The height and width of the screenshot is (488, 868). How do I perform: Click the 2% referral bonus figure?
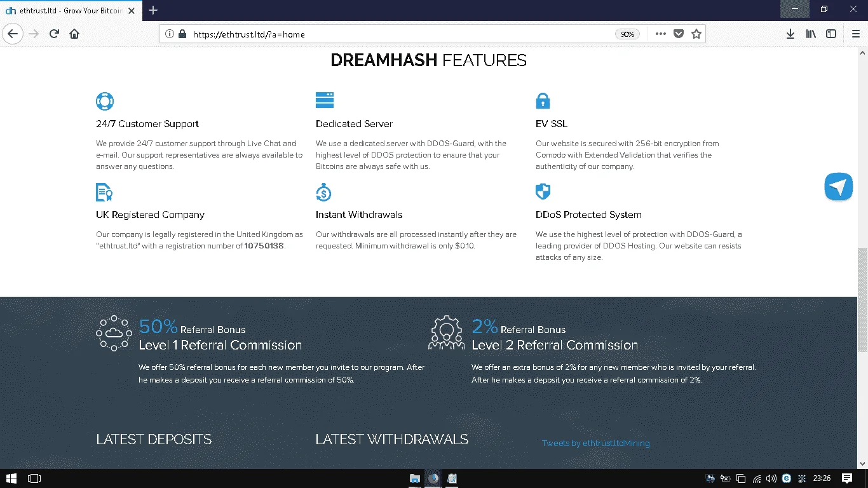coord(485,327)
